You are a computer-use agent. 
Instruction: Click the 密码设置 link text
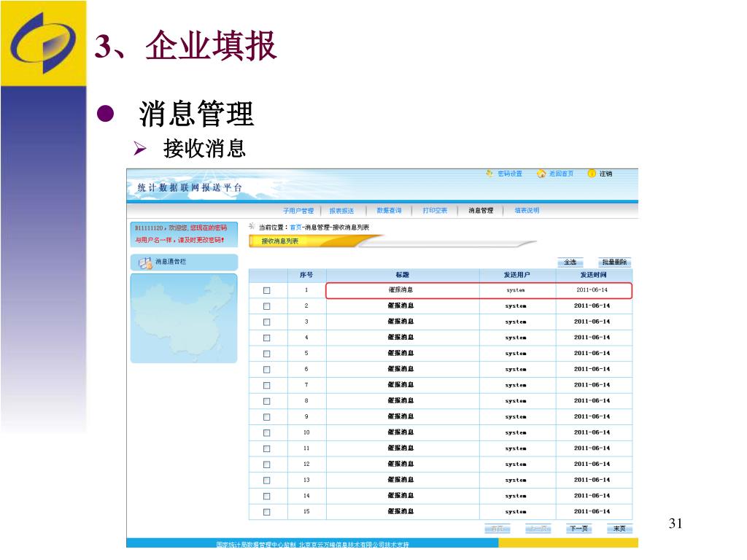[x=510, y=174]
